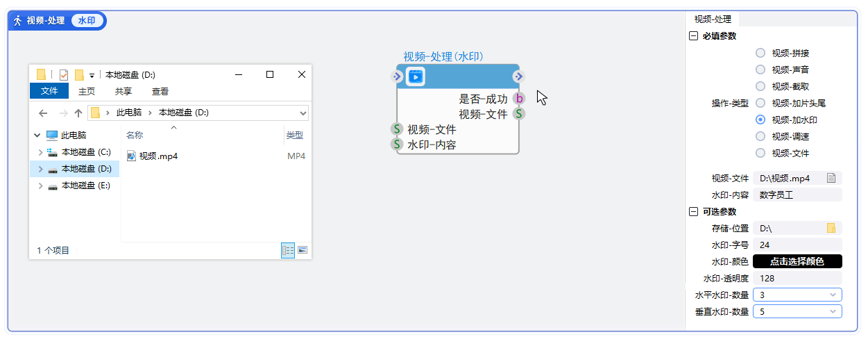Image resolution: width=868 pixels, height=337 pixels.
Task: Click the folder icon in the address bar
Action: (x=96, y=113)
